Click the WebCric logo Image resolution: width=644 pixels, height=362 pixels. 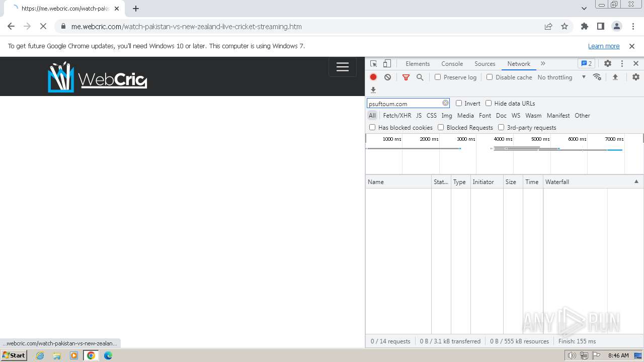[x=98, y=77]
